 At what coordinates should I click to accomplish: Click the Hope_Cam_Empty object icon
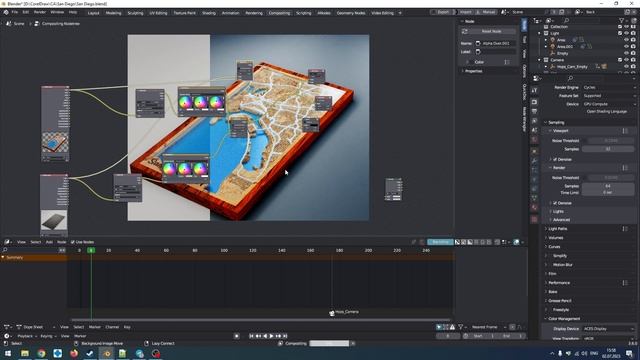coord(553,67)
